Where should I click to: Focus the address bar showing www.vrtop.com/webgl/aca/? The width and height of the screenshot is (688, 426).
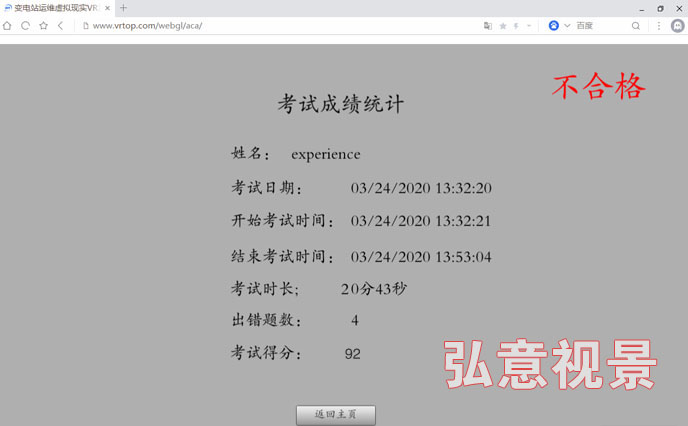pyautogui.click(x=147, y=26)
